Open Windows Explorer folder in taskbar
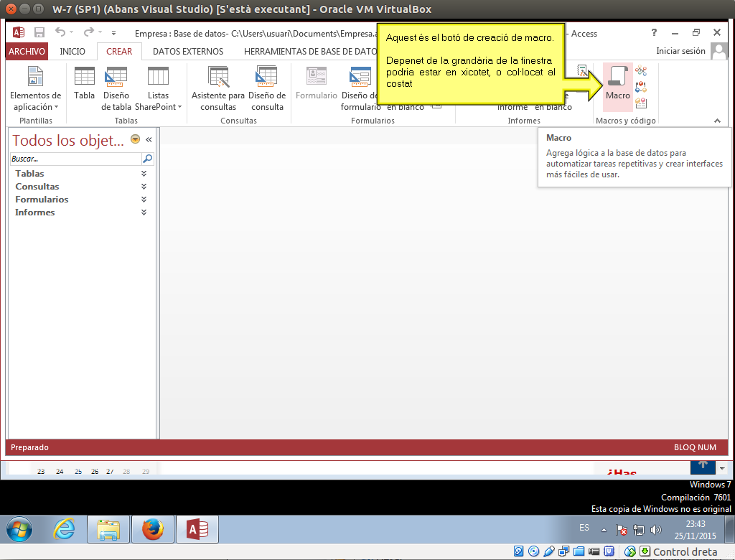 tap(108, 530)
